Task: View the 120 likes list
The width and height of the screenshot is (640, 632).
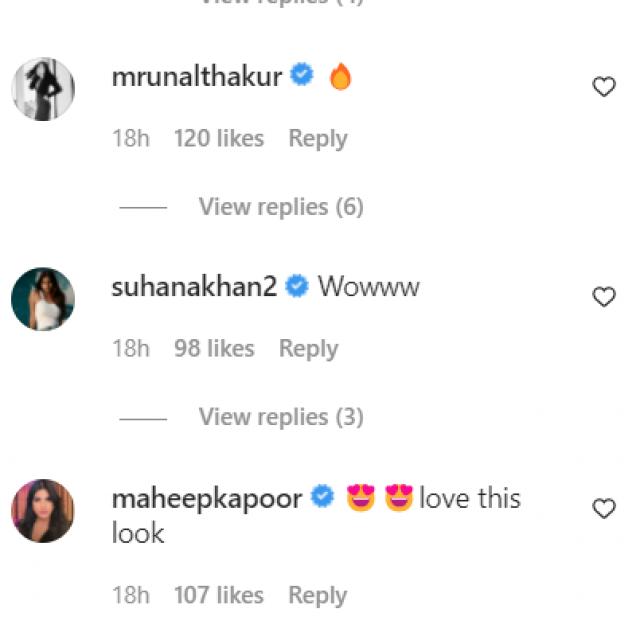Action: pos(219,139)
